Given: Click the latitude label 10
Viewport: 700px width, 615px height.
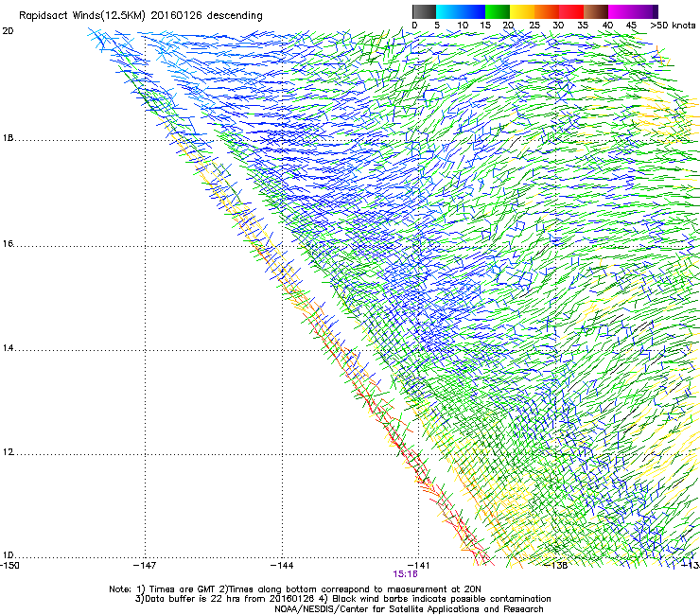Looking at the screenshot, I should click(8, 555).
